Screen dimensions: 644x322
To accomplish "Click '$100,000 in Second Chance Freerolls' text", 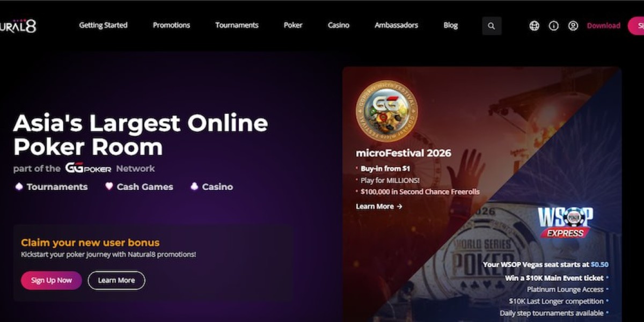I will [420, 192].
